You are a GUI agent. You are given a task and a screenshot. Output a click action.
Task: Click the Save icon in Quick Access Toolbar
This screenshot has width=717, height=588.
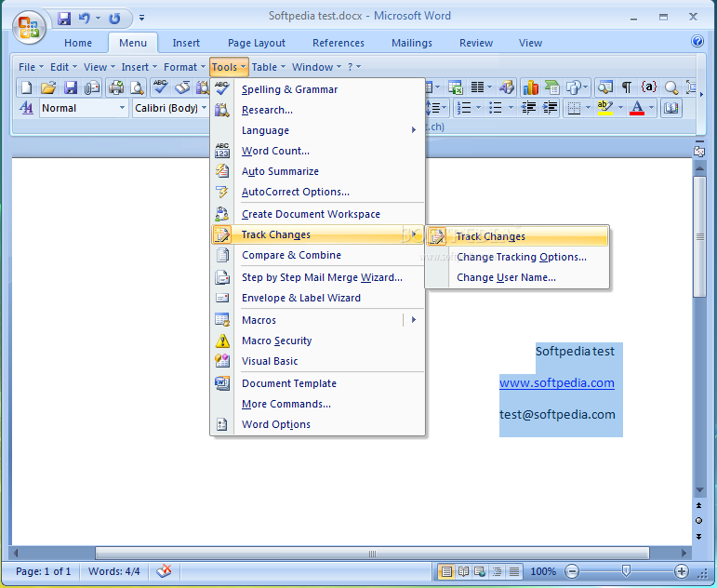pyautogui.click(x=63, y=19)
